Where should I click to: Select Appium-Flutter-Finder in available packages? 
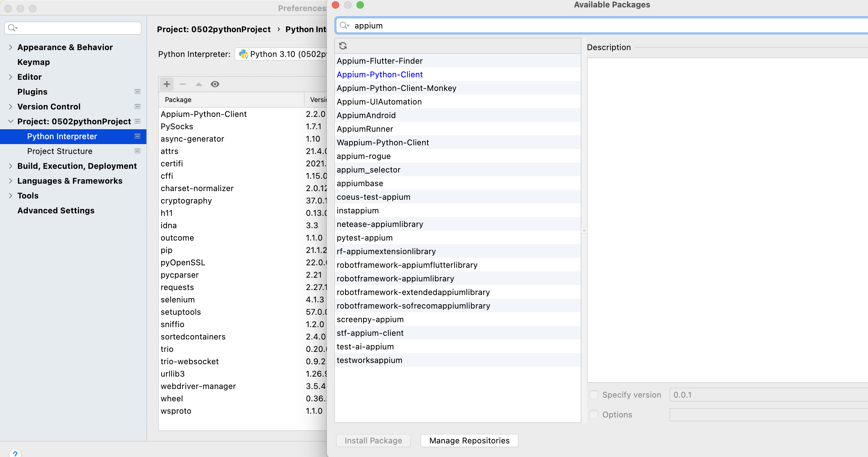(457, 61)
